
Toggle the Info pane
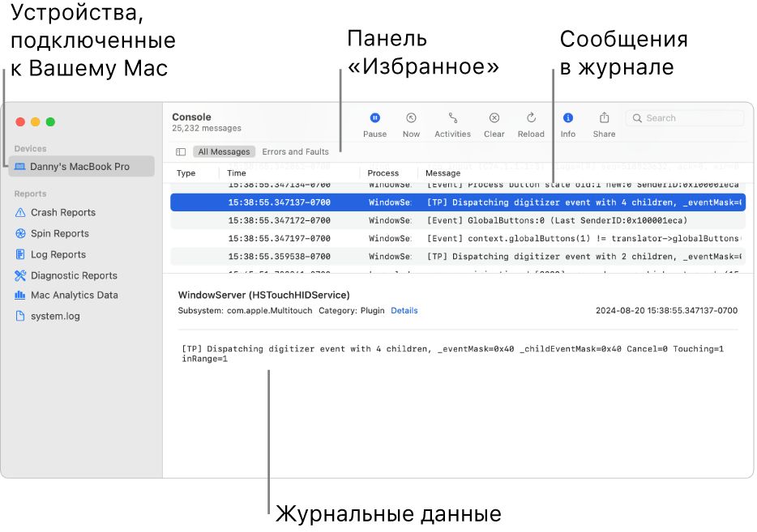pos(567,125)
